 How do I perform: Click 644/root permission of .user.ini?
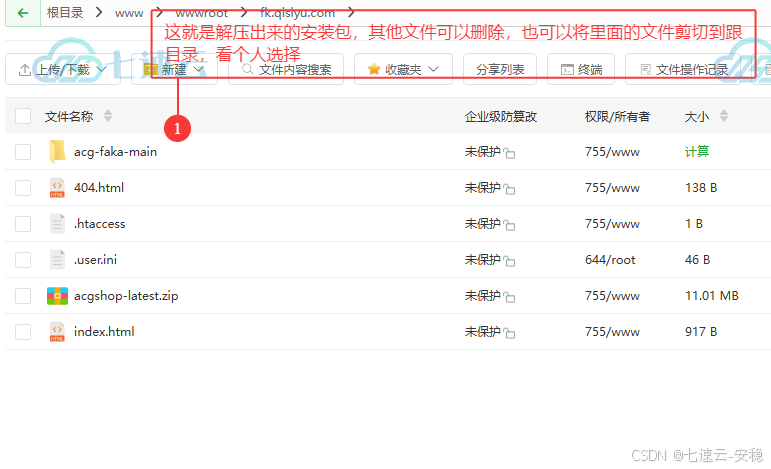coord(610,260)
